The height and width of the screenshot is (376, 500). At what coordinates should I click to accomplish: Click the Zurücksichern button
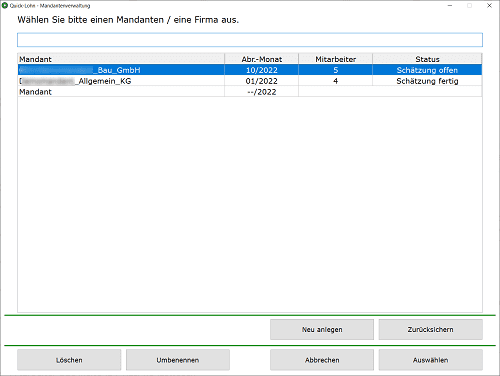(430, 329)
